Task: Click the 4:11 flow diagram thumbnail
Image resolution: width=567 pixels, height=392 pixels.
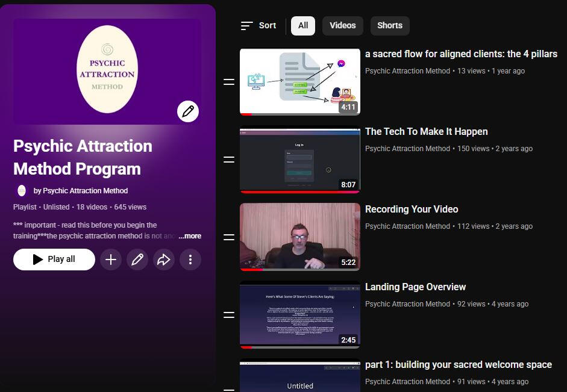Action: 300,82
